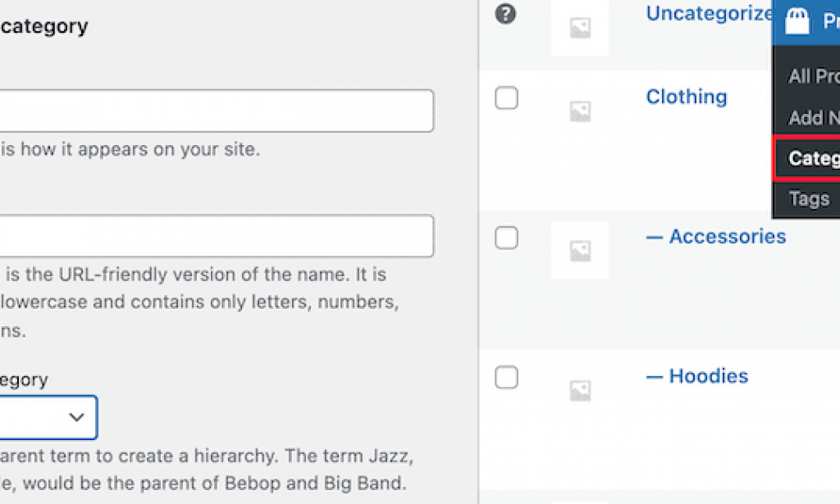
Task: Click the Products shopping bag icon
Action: (x=797, y=21)
